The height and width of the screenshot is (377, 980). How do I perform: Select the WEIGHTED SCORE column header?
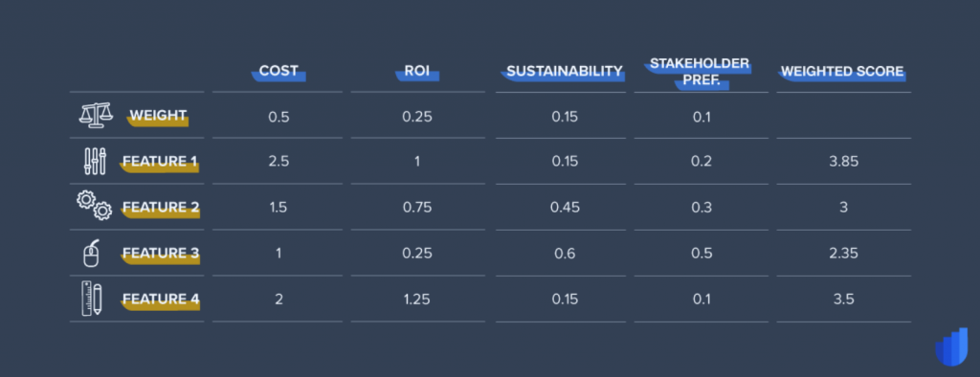tap(842, 72)
